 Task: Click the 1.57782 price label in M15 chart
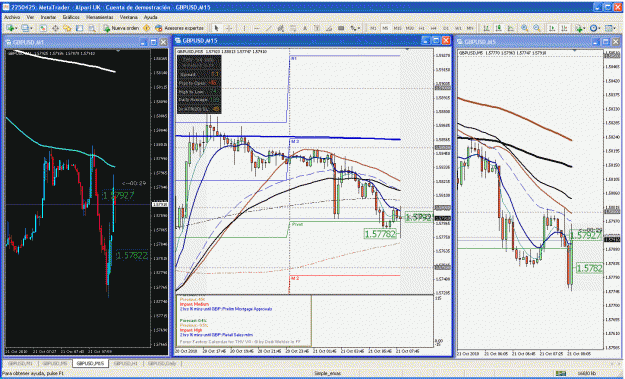[381, 234]
